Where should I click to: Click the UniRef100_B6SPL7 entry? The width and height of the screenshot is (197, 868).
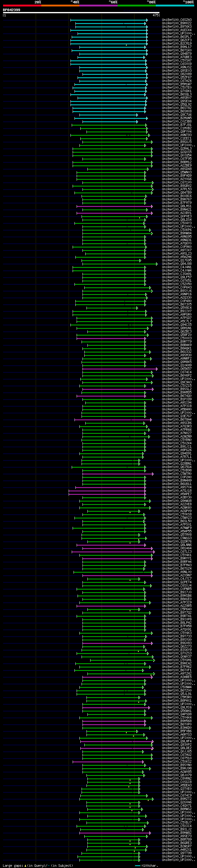tap(177, 37)
